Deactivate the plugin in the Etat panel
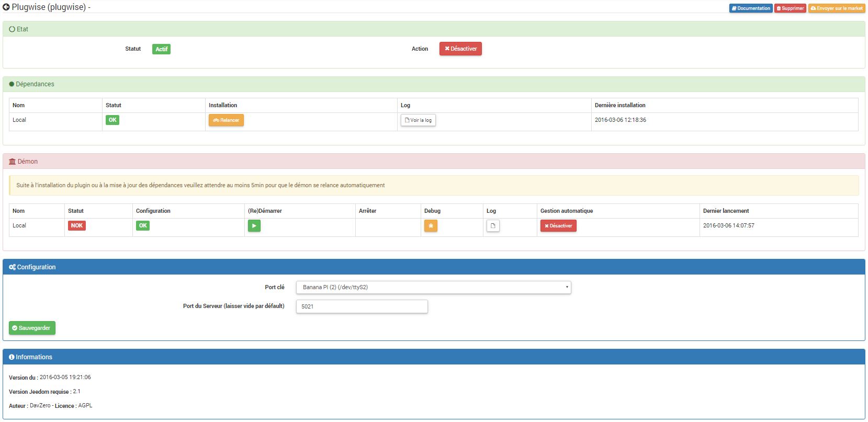Viewport: 868px width, 422px height. [460, 49]
